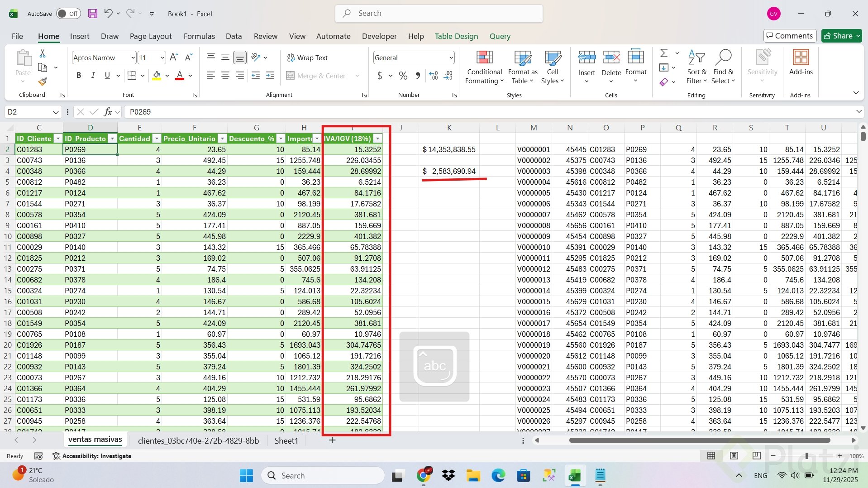Open the Table Design ribbon tab

456,36
